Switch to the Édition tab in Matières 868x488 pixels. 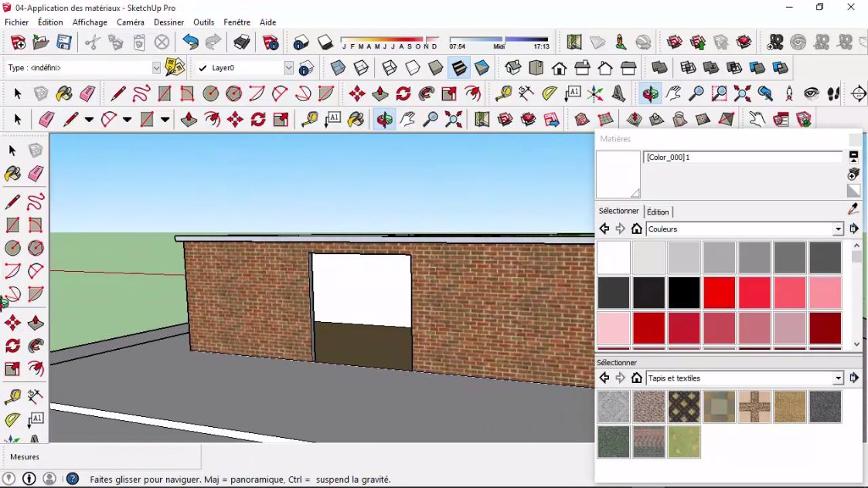(659, 212)
